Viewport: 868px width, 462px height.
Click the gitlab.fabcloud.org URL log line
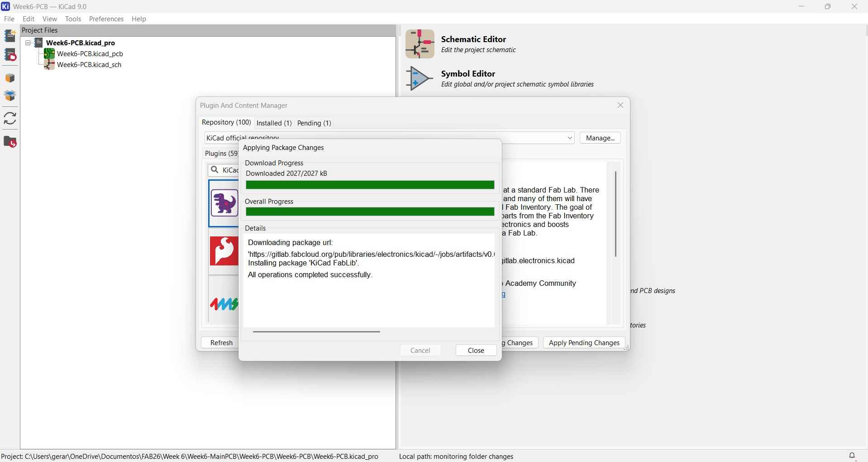pos(371,255)
